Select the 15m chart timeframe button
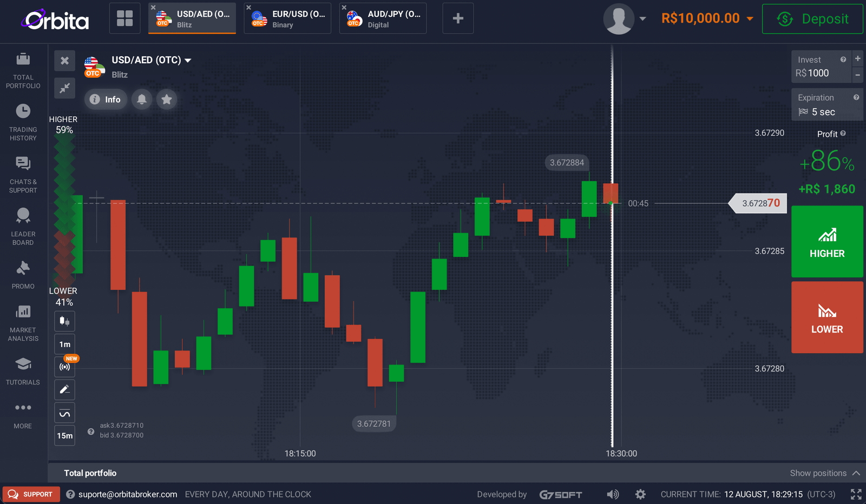Image resolution: width=866 pixels, height=504 pixels. tap(64, 435)
